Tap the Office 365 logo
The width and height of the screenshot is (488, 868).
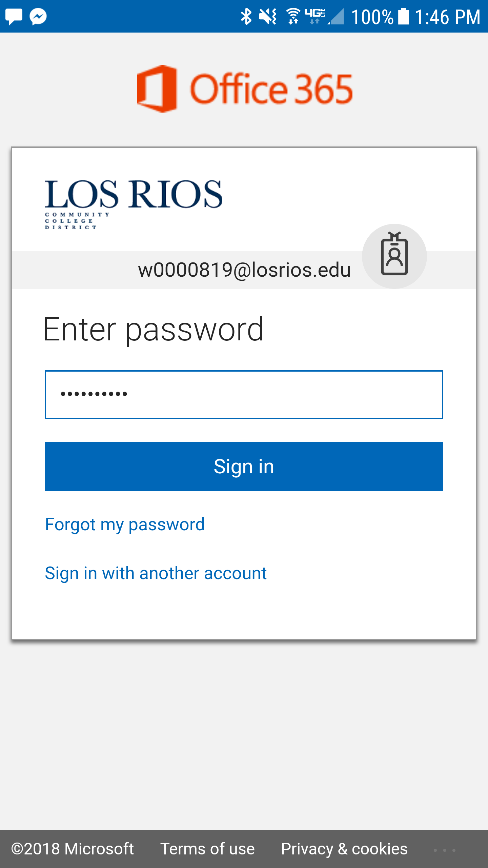(x=244, y=89)
